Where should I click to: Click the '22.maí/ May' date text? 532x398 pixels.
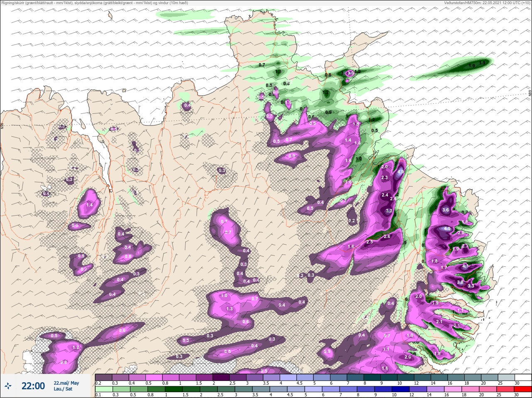tap(66, 383)
